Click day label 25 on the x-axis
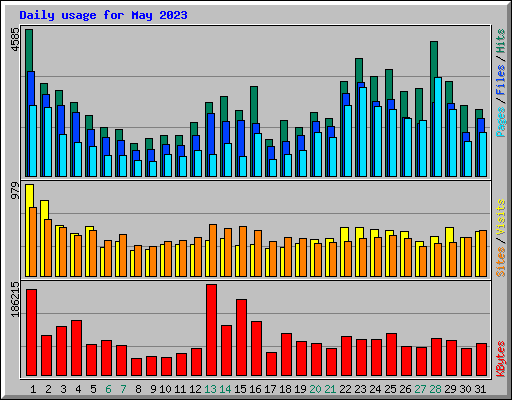The width and height of the screenshot is (512, 400). click(390, 389)
